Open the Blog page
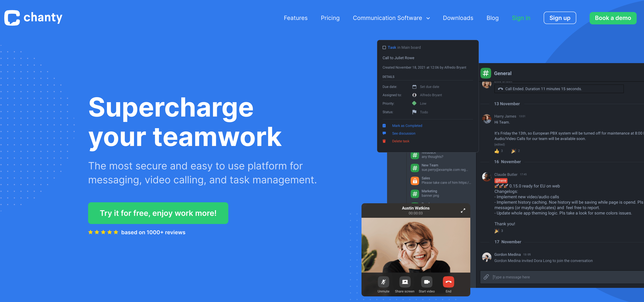Screen dimensions: 644x302 (x=493, y=18)
